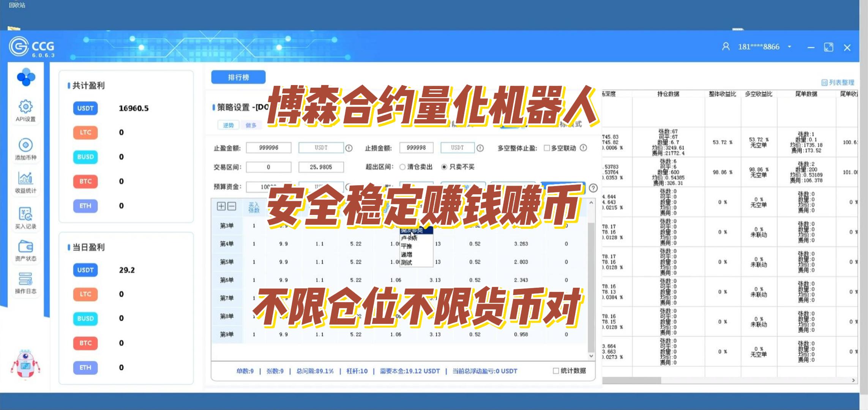This screenshot has height=410, width=868.
Task: Click the 止损金额 input showing 999998
Action: coord(416,148)
